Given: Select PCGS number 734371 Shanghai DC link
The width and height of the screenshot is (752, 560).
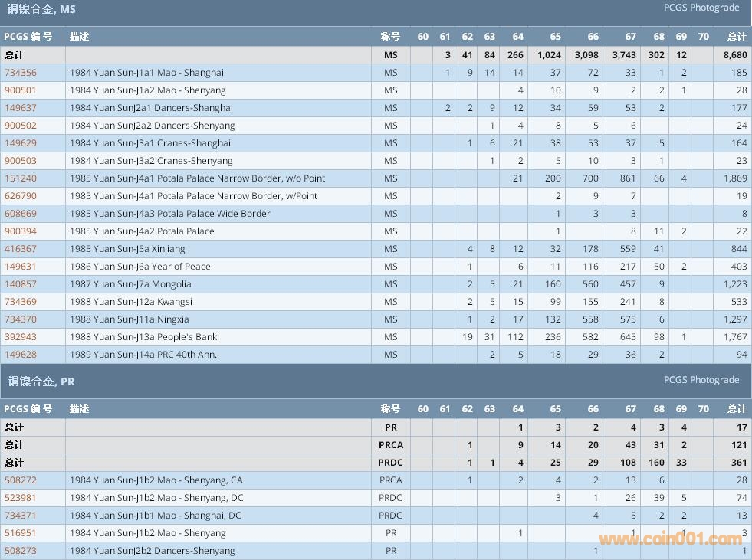Looking at the screenshot, I should tap(21, 516).
